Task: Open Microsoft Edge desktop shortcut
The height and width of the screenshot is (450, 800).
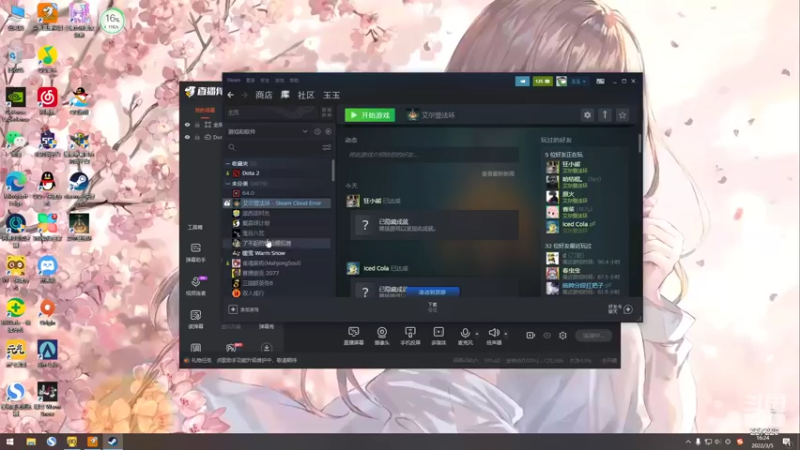Action: pos(15,186)
